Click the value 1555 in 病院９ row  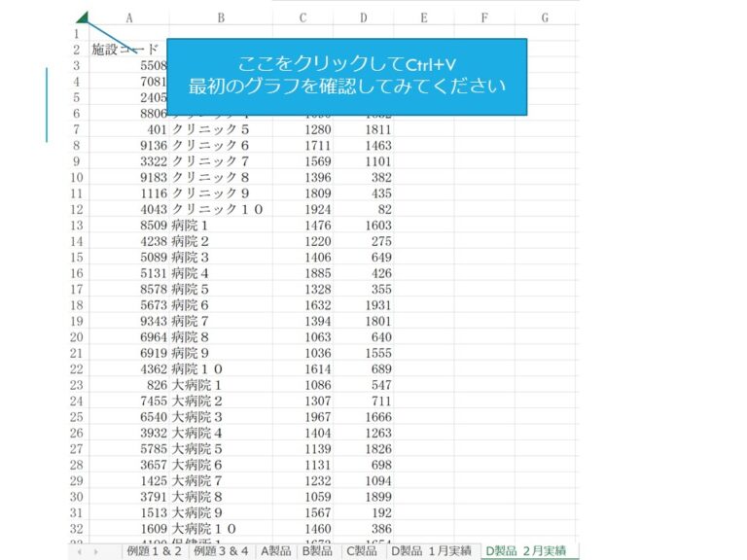pyautogui.click(x=364, y=353)
